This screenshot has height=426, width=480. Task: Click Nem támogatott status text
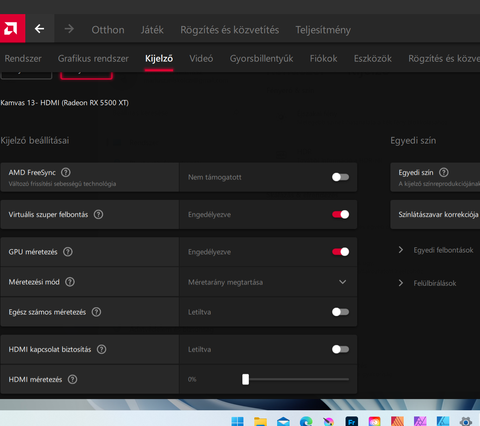215,177
